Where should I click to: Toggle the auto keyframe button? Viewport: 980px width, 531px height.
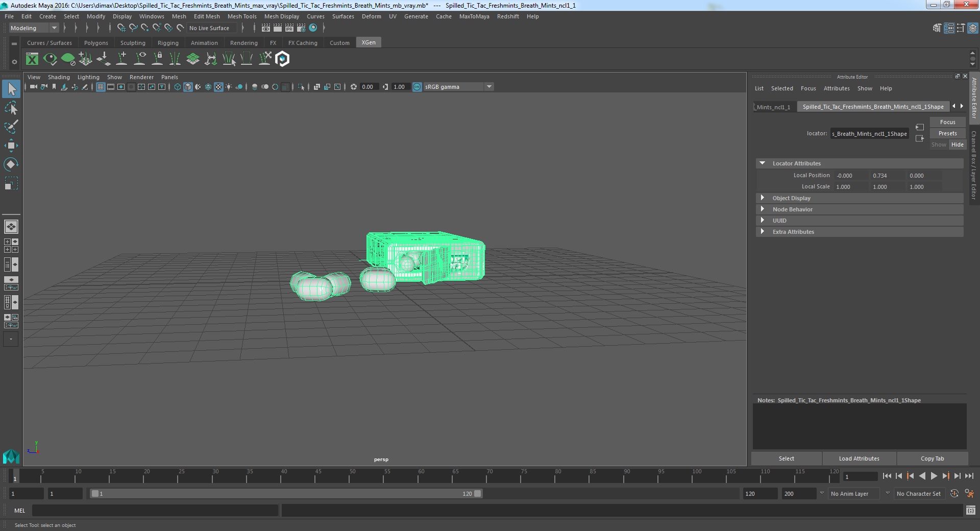(x=954, y=494)
